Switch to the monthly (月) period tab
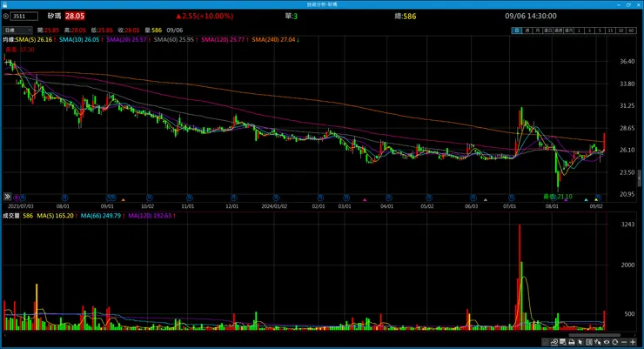The width and height of the screenshot is (644, 349). click(x=537, y=30)
